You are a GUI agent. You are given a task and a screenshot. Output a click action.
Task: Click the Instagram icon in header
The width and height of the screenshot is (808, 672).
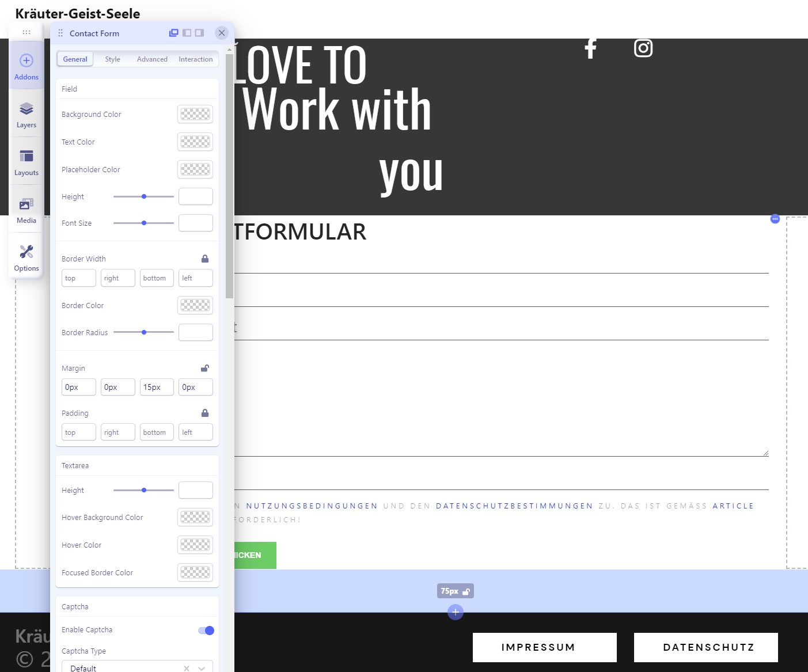point(643,48)
